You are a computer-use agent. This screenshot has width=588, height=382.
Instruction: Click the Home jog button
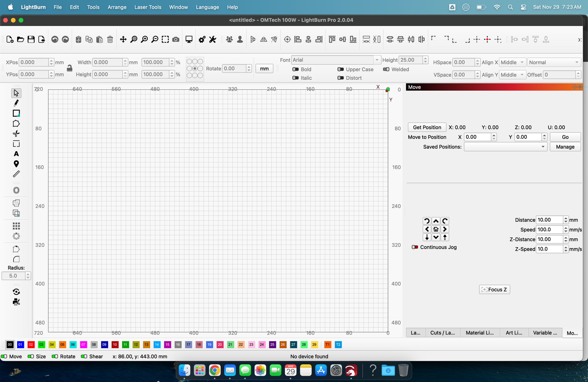[436, 229]
